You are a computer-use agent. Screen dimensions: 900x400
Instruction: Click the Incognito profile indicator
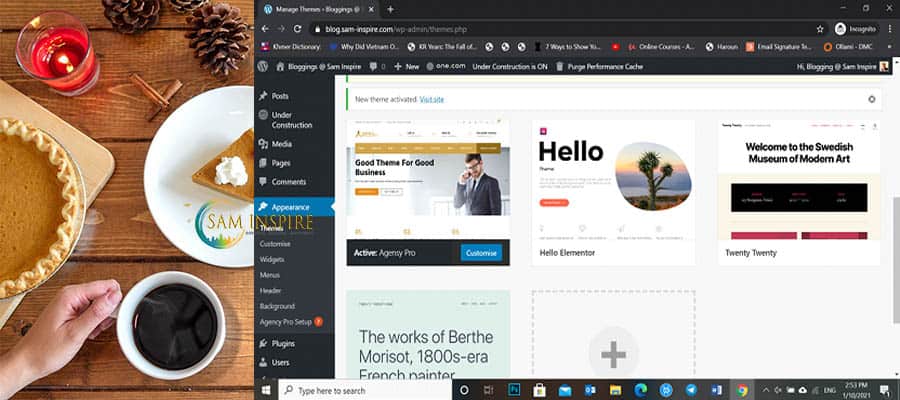click(855, 29)
